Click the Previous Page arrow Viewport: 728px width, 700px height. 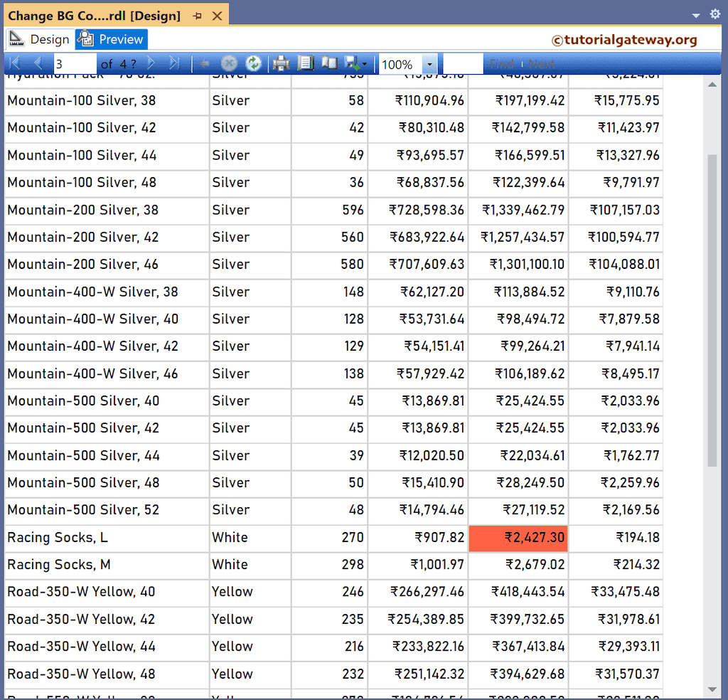(x=38, y=64)
